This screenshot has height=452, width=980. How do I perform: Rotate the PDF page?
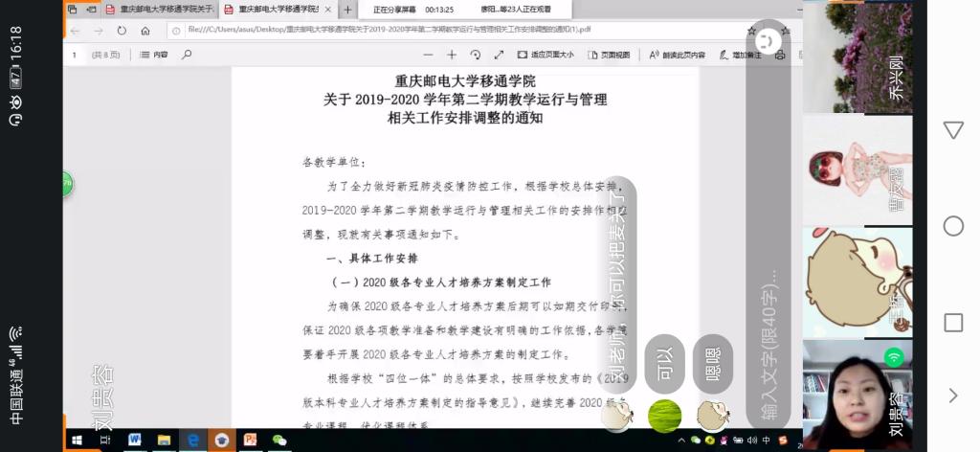pos(476,55)
